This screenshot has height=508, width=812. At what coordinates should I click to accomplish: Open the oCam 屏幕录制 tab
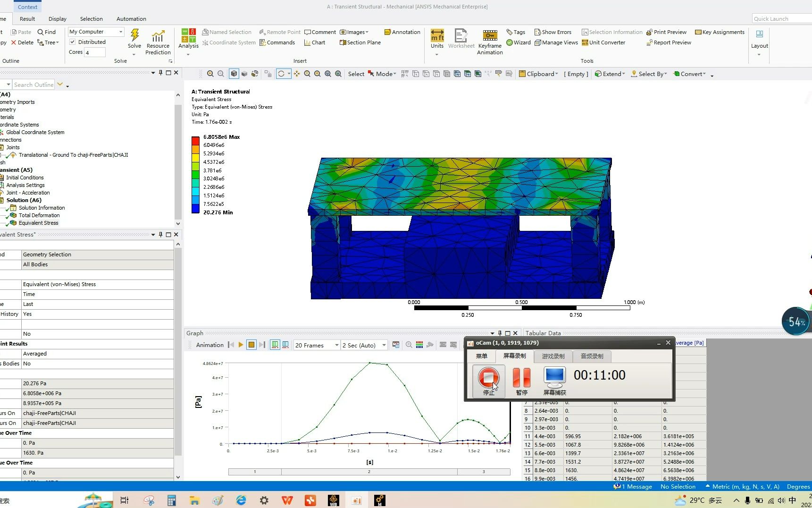pos(515,356)
